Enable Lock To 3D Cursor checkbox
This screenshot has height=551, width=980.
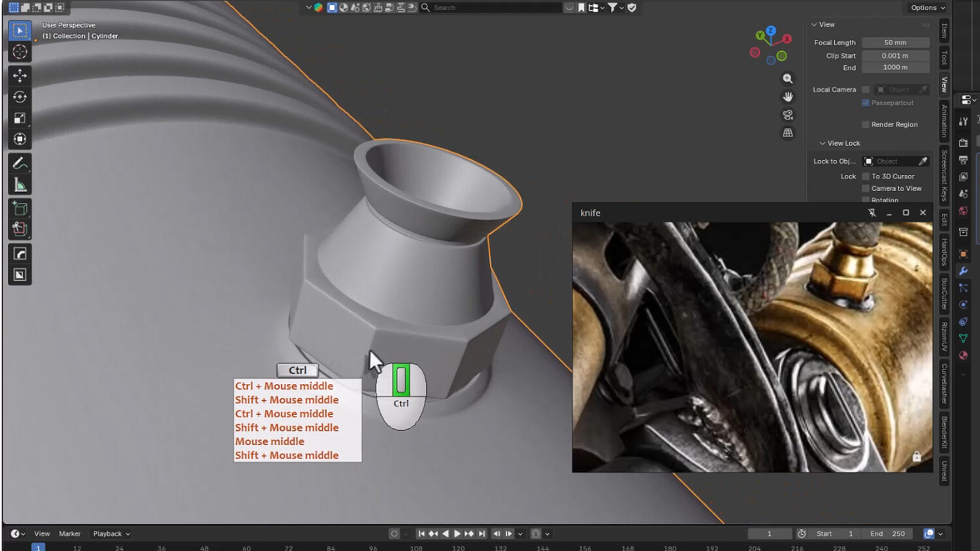pyautogui.click(x=866, y=176)
